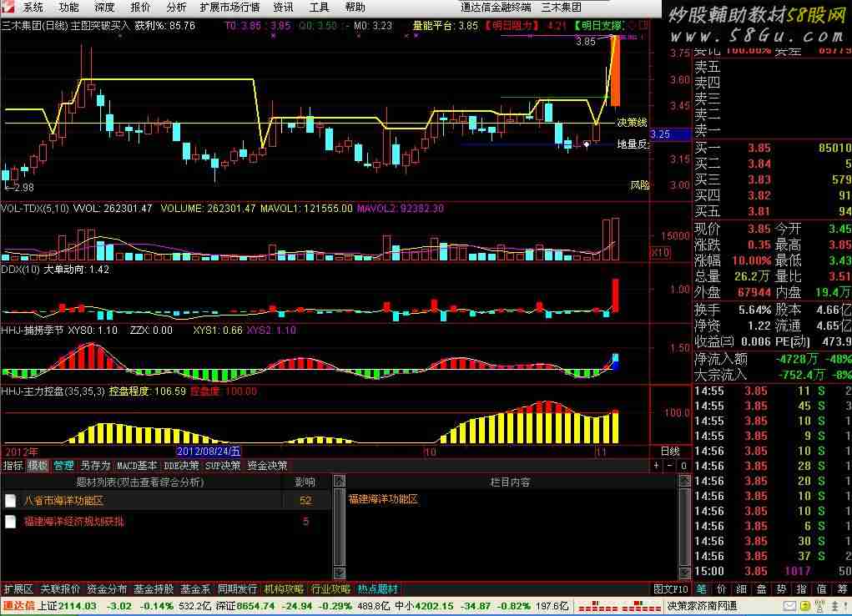
Task: Click the Tongdaxin app logo icon
Action: pos(9,7)
